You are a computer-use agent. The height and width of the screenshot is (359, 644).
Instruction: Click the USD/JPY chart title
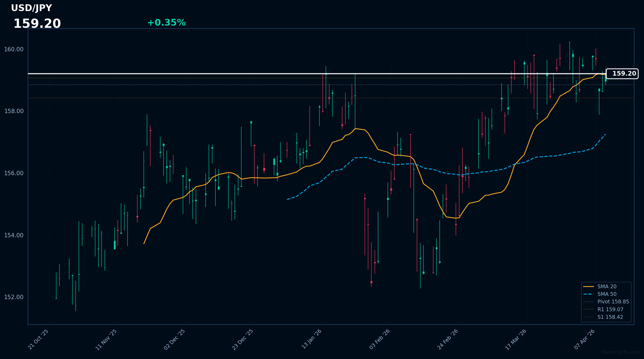pos(31,8)
